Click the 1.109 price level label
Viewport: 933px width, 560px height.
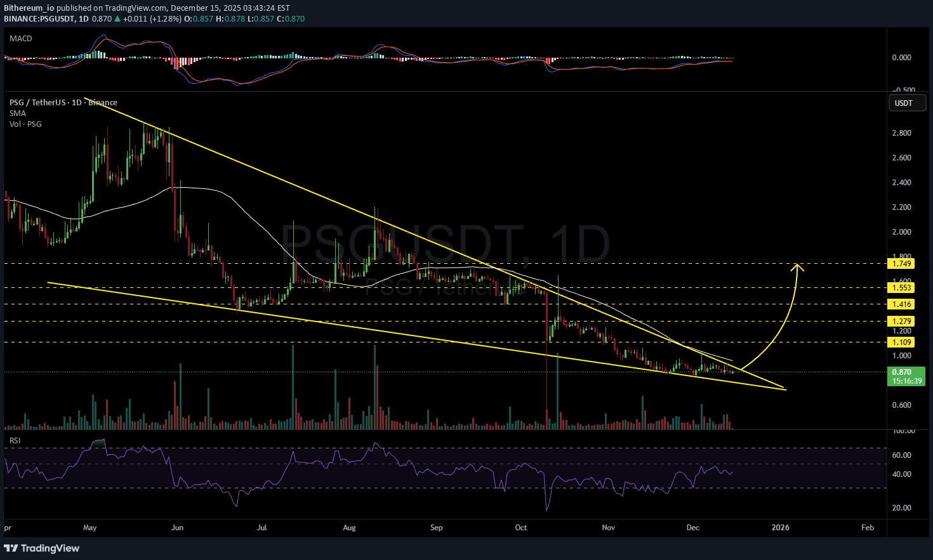click(x=902, y=342)
